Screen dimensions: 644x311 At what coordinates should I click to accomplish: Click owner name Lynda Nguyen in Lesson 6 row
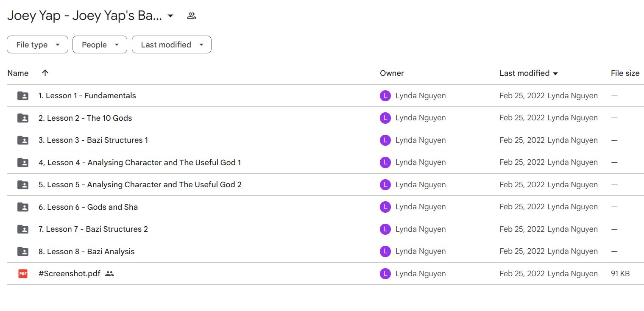[421, 207]
